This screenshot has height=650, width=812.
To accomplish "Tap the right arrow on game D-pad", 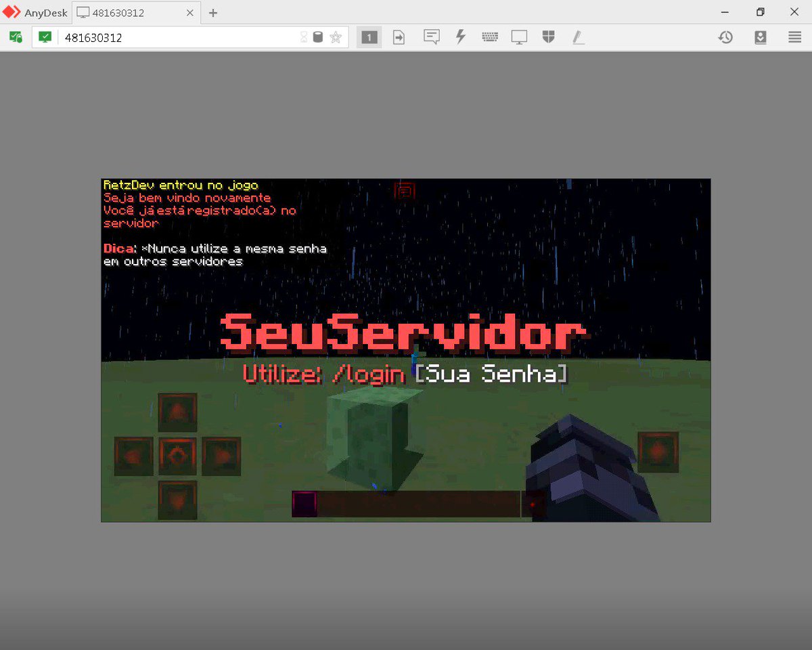I will click(x=221, y=456).
